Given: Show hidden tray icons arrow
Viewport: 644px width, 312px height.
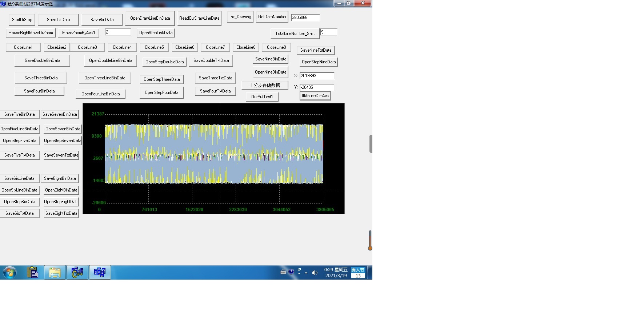Looking at the screenshot, I should pyautogui.click(x=306, y=272).
